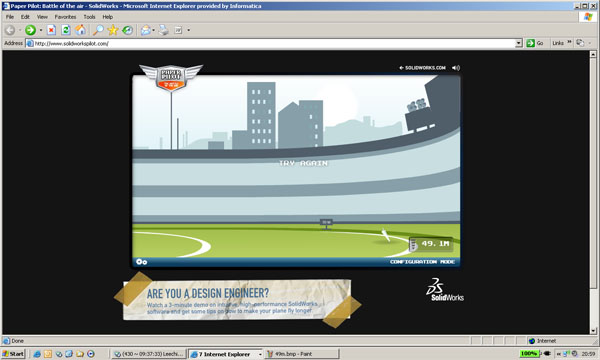The height and width of the screenshot is (360, 600).
Task: Open the Home page icon
Action: pos(80,30)
